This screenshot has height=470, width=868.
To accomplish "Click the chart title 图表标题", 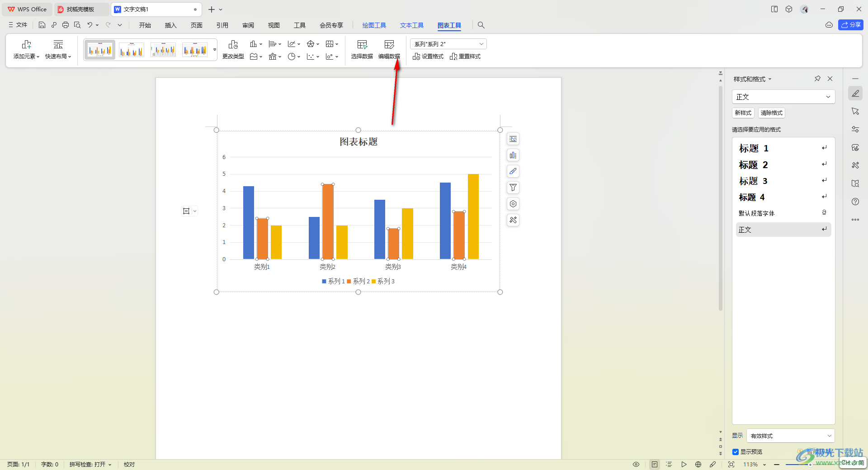I will (359, 142).
